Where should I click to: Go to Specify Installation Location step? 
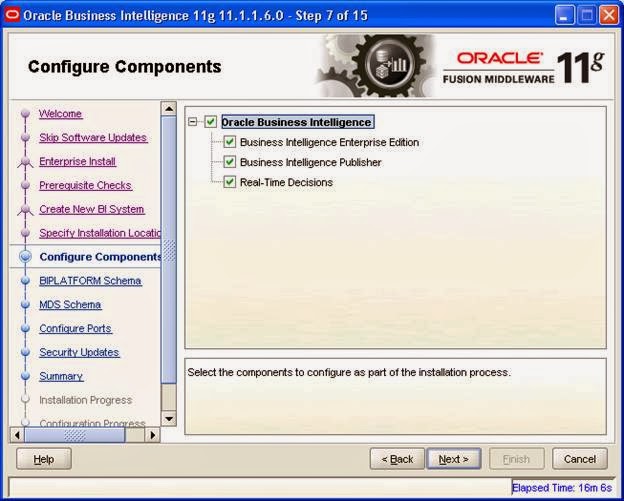99,233
